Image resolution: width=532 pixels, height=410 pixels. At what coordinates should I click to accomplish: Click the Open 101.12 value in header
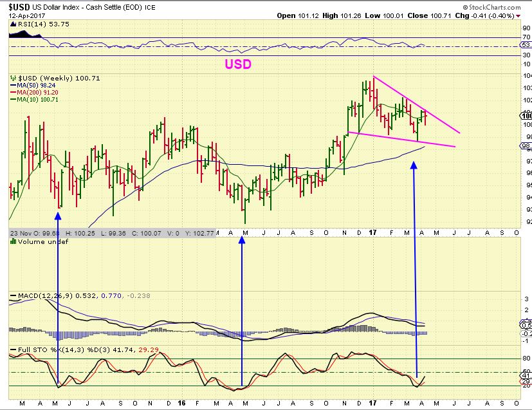[298, 15]
